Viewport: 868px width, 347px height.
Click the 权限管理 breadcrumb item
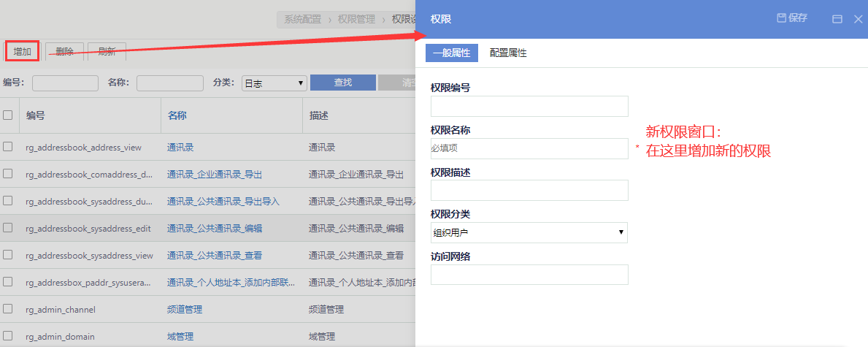pyautogui.click(x=356, y=19)
